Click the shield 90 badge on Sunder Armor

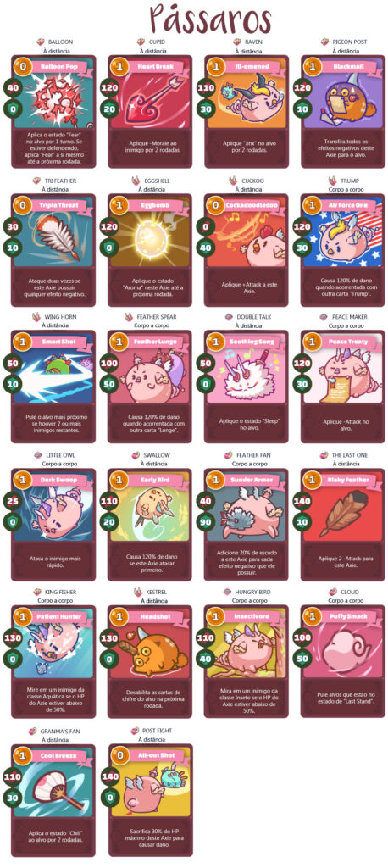click(x=205, y=522)
